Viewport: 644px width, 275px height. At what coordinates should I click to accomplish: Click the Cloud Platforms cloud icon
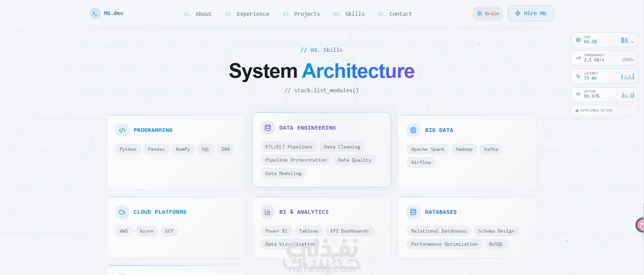point(122,212)
